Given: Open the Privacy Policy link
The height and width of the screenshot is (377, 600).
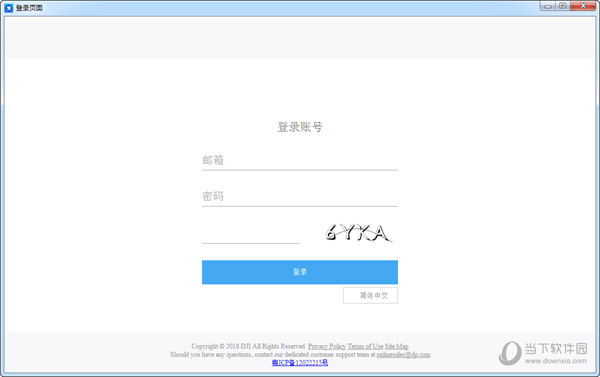Looking at the screenshot, I should tap(327, 346).
